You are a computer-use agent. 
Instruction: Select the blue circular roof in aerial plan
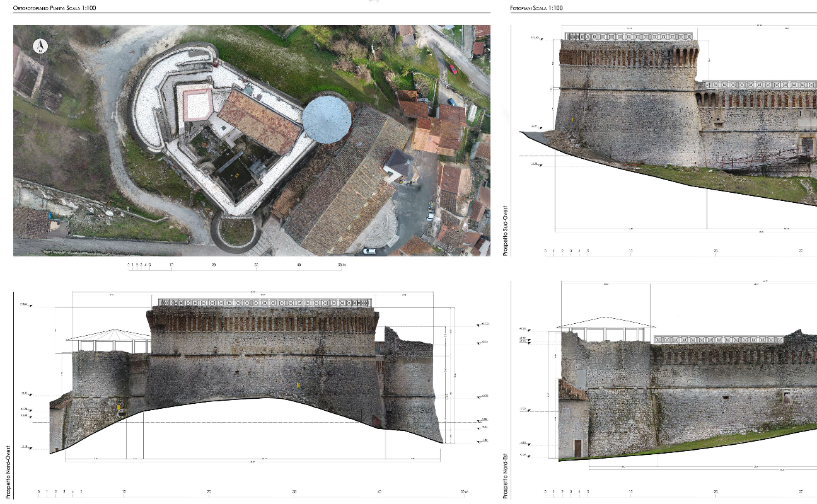click(x=327, y=119)
